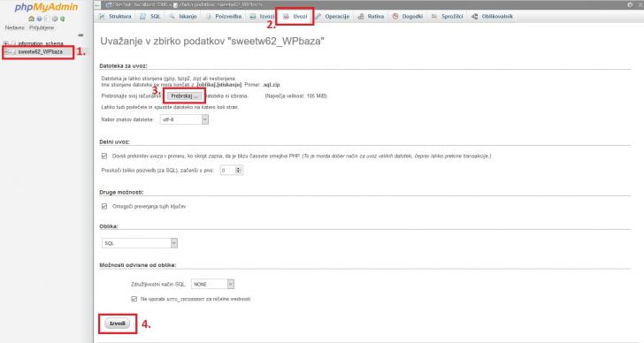Open the Oblikovalnik tab
Screen dimensions: 644x343
(x=492, y=17)
